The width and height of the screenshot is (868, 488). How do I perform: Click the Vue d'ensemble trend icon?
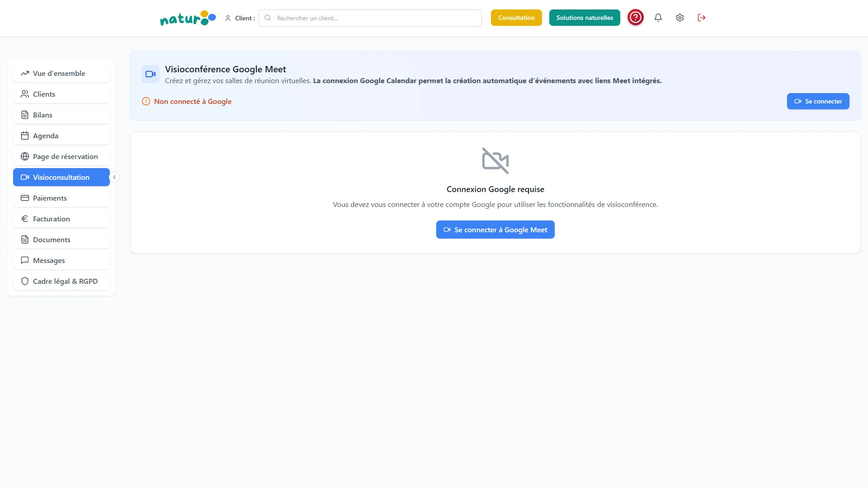coord(25,73)
